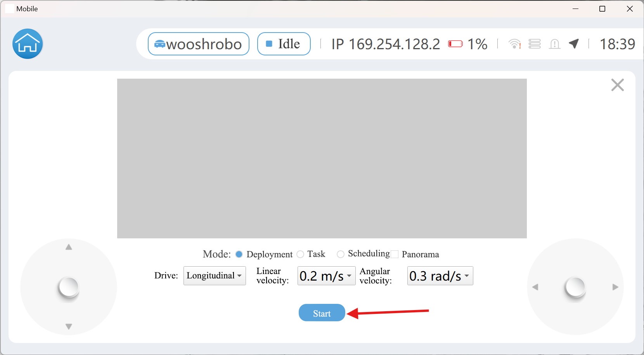Image resolution: width=644 pixels, height=355 pixels.
Task: Click the red battery level icon
Action: (x=455, y=44)
